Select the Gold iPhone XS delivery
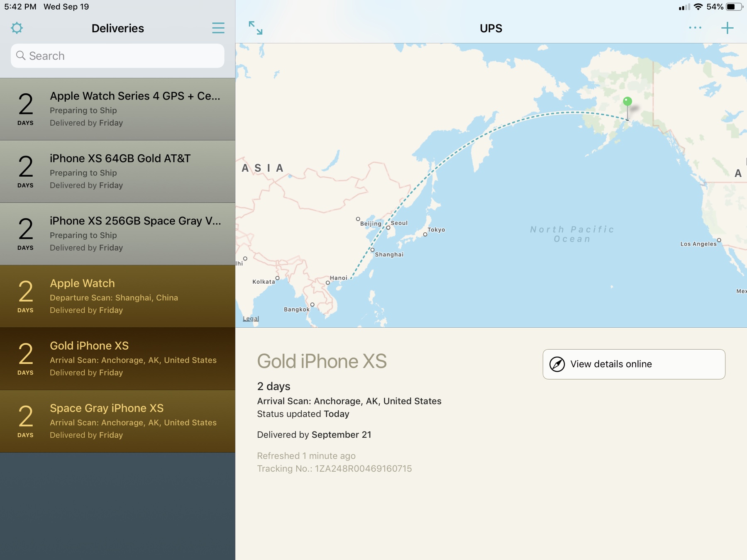The height and width of the screenshot is (560, 747). pyautogui.click(x=117, y=359)
